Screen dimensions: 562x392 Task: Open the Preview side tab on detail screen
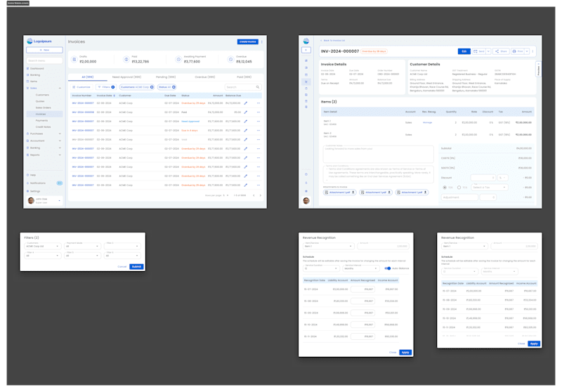(x=538, y=69)
